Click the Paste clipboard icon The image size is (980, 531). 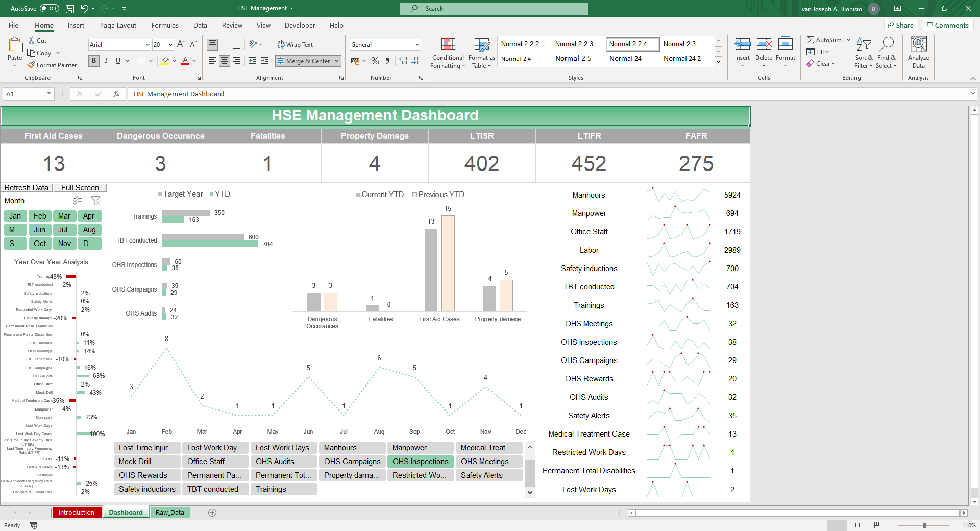pos(15,45)
